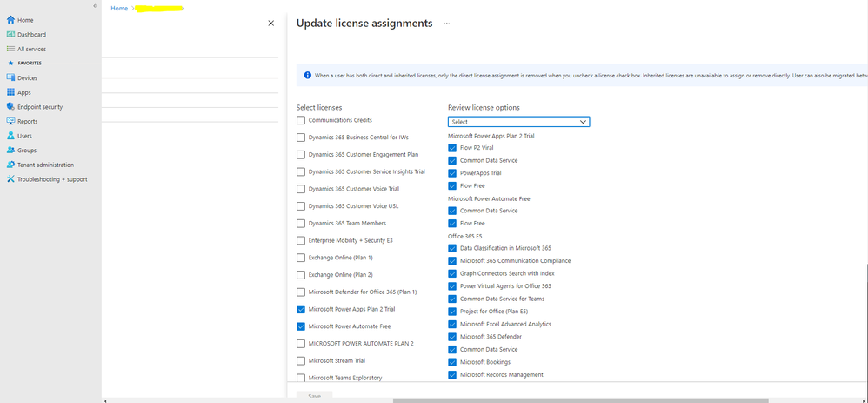Uncheck Microsoft Records Management option
The image size is (868, 403).
452,375
